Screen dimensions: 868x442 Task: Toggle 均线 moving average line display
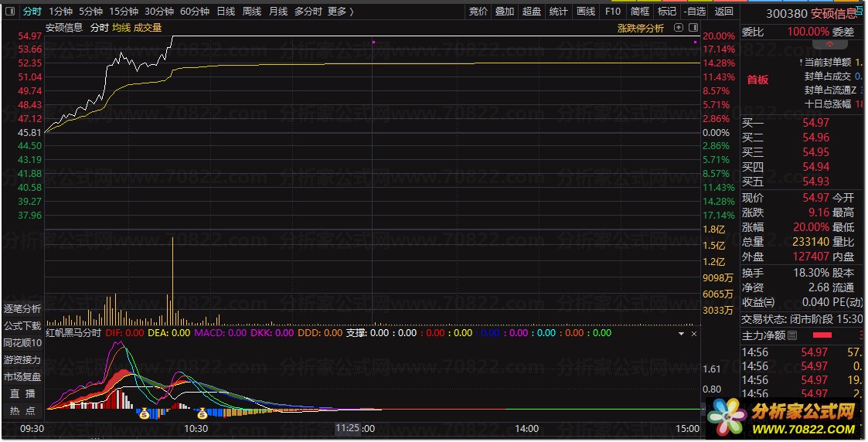pyautogui.click(x=121, y=28)
